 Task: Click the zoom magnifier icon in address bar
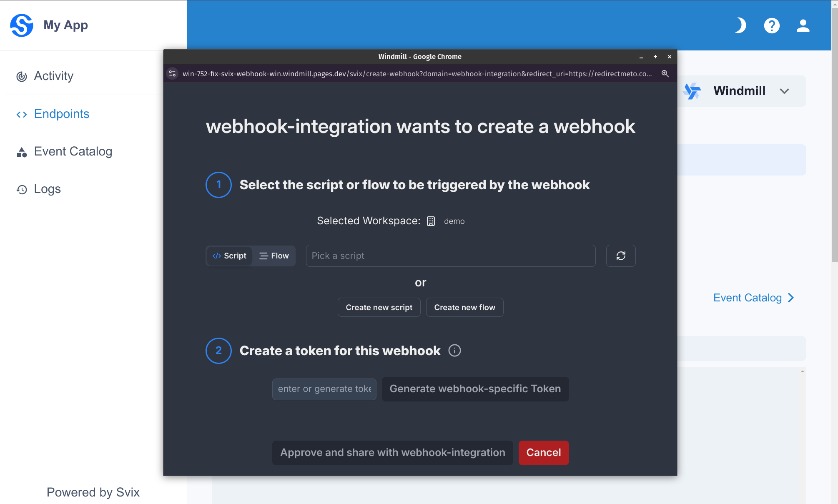pyautogui.click(x=665, y=74)
